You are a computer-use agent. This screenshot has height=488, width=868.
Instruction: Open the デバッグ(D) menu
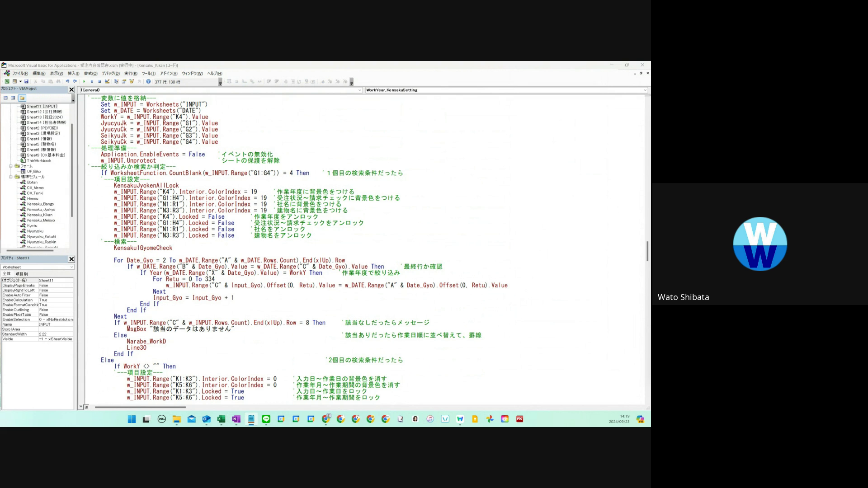coord(111,74)
